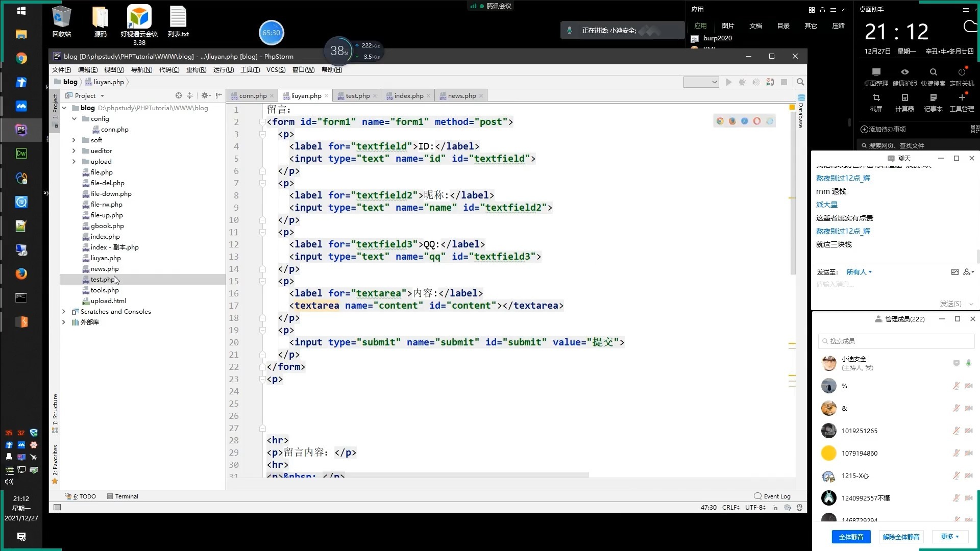
Task: Preview page in Firefox browser icon
Action: pos(732,121)
